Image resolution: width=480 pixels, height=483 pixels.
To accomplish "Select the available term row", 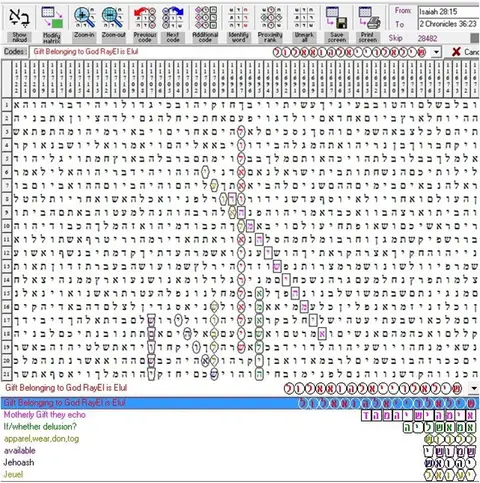I will (x=240, y=451).
